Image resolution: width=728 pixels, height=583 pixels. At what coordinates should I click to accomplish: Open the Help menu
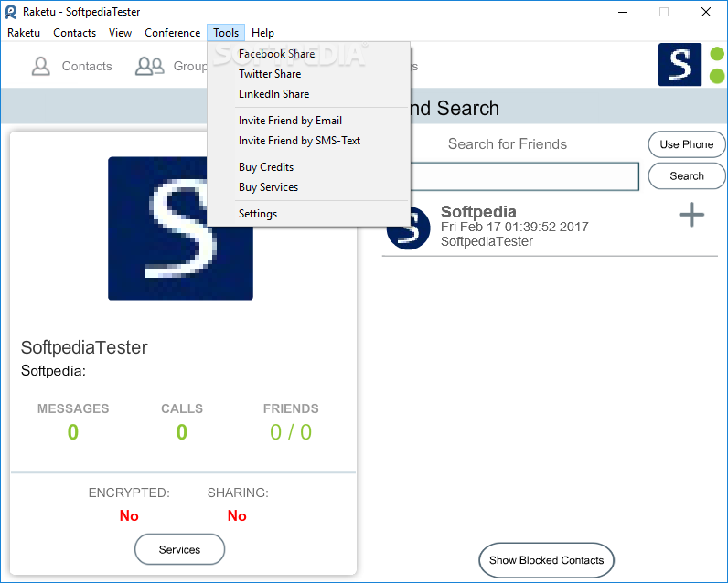[x=262, y=33]
